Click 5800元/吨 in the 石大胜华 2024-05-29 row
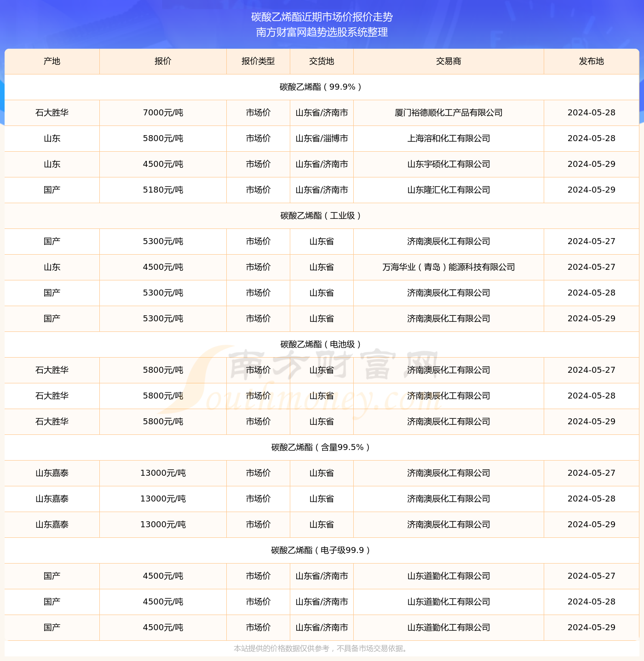 click(x=163, y=422)
